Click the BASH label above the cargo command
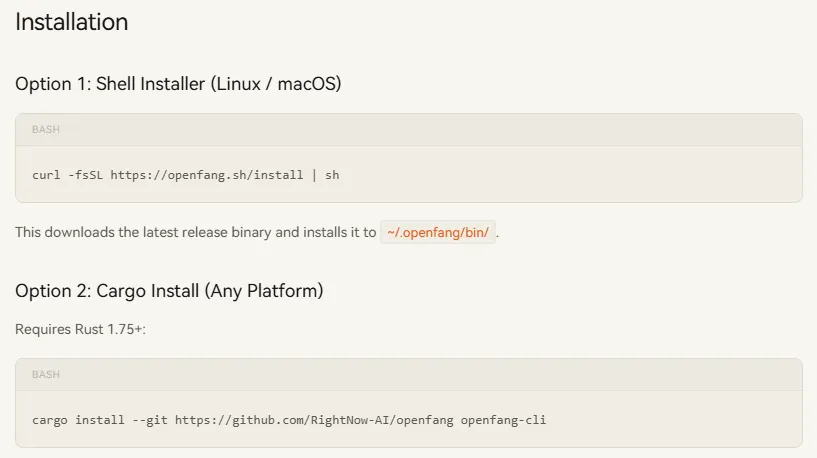817x458 pixels. (46, 374)
